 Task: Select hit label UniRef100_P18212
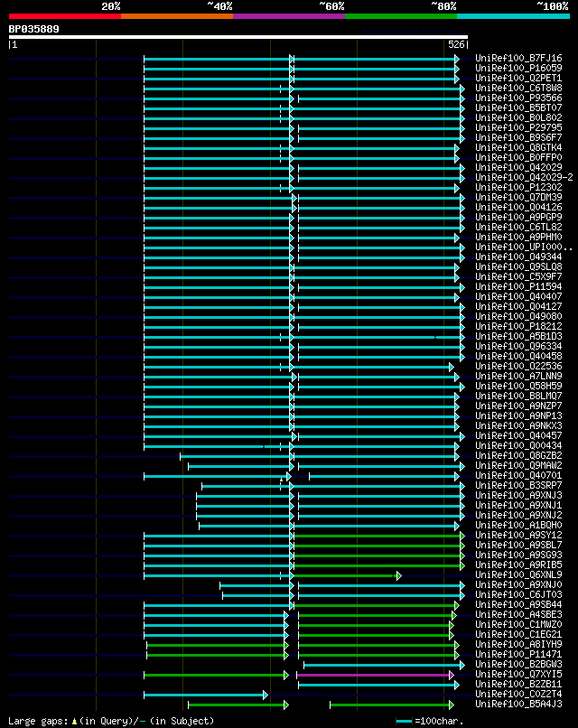coord(518,326)
